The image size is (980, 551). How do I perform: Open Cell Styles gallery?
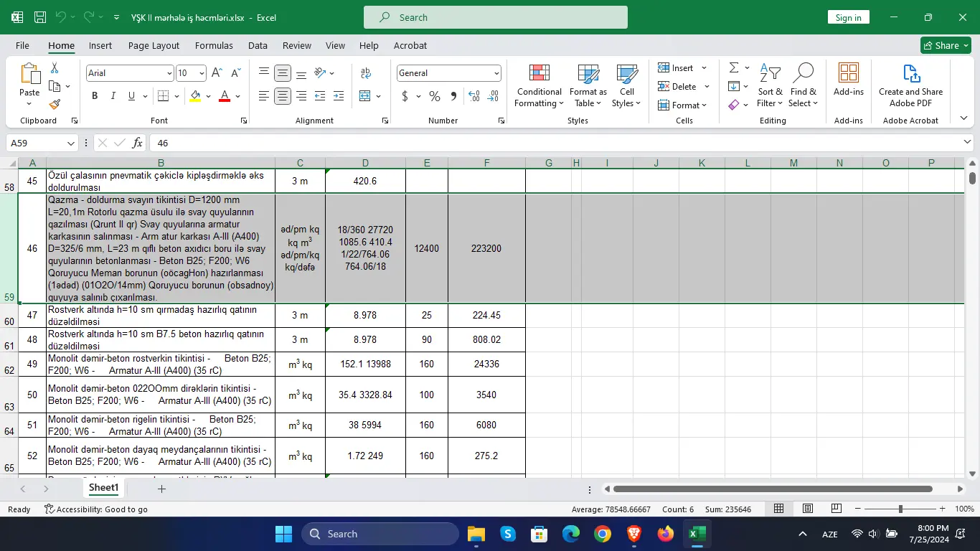click(627, 85)
